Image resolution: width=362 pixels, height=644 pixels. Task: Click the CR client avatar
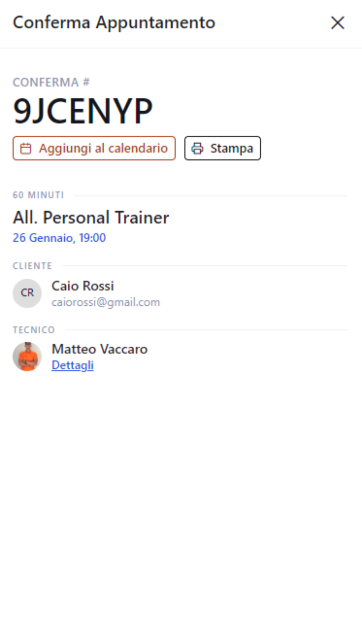27,293
